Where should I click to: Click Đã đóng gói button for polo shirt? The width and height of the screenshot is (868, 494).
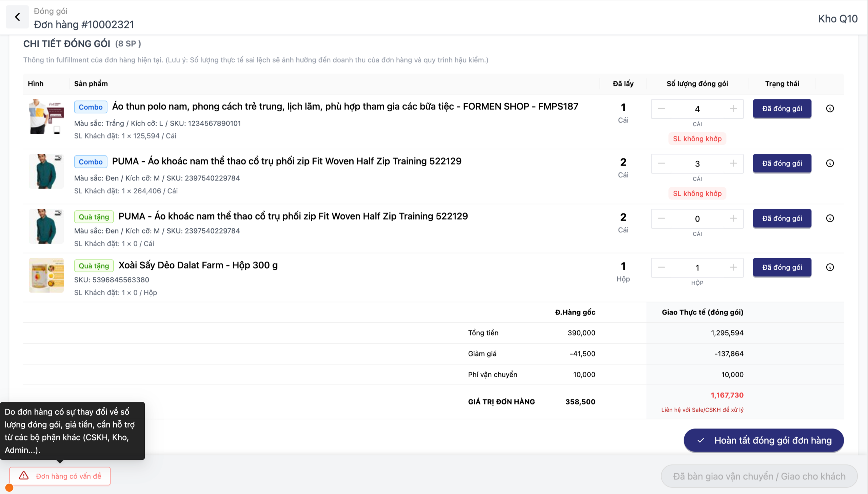[782, 109]
